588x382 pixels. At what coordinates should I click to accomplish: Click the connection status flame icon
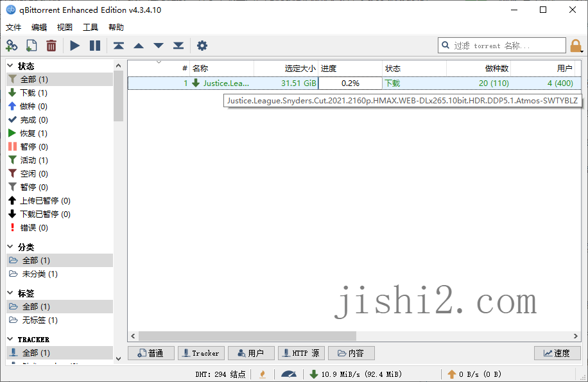point(263,374)
